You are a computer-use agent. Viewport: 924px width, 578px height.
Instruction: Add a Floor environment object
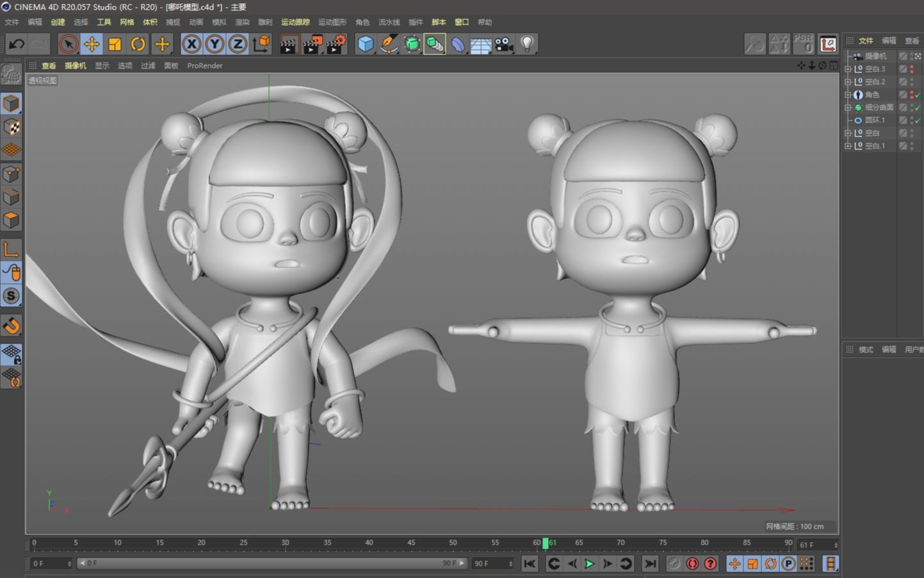pyautogui.click(x=481, y=44)
